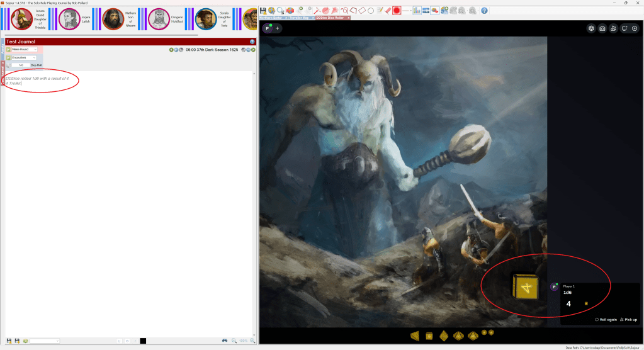Toggle the bar chart icon in toolbar
Screen dimensions: 644x350
click(x=417, y=11)
